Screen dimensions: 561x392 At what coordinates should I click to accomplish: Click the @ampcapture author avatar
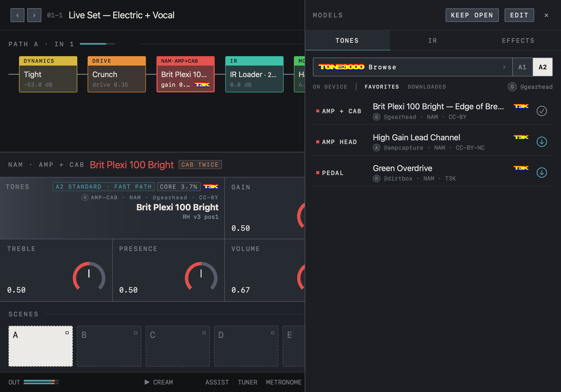point(377,148)
